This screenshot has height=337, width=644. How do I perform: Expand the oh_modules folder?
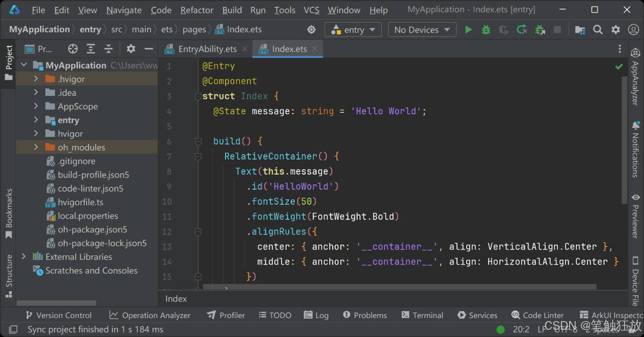[36, 147]
